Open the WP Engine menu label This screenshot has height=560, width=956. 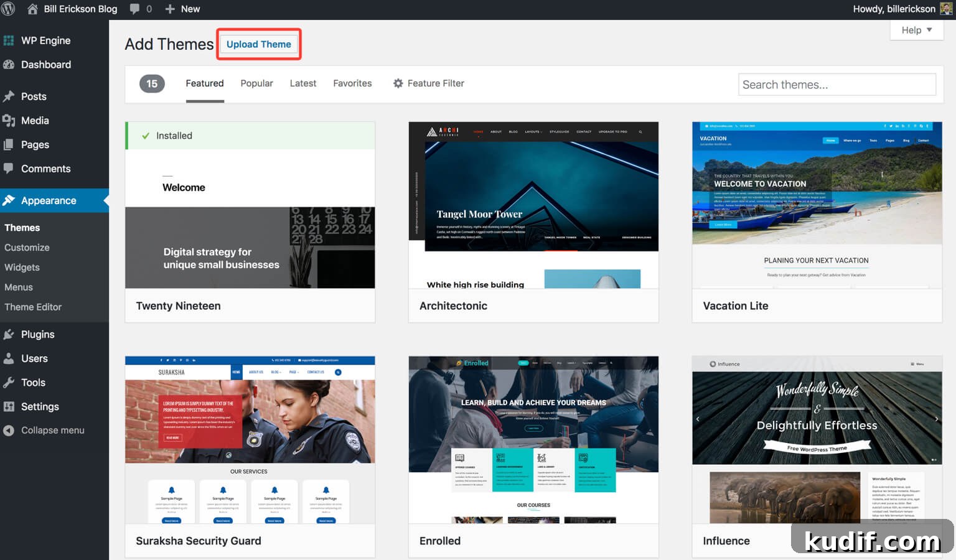point(46,40)
